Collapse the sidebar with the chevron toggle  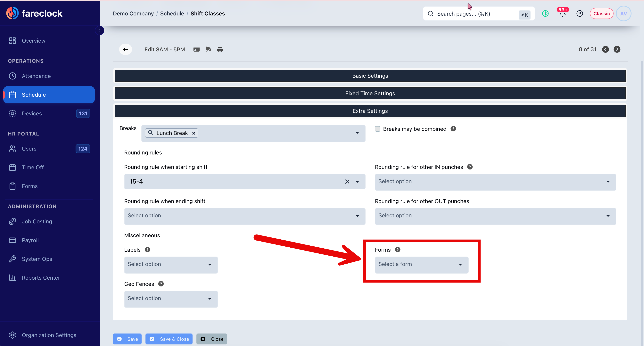(100, 30)
